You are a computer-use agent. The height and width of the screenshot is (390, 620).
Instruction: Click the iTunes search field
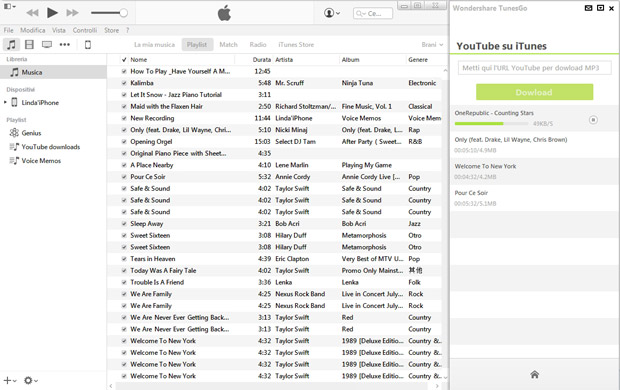coord(373,13)
